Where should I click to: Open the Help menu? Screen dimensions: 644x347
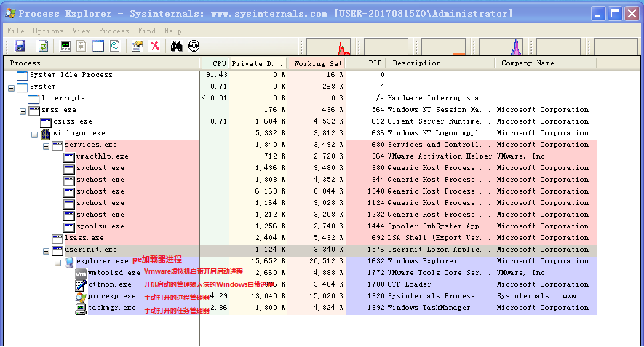point(172,31)
